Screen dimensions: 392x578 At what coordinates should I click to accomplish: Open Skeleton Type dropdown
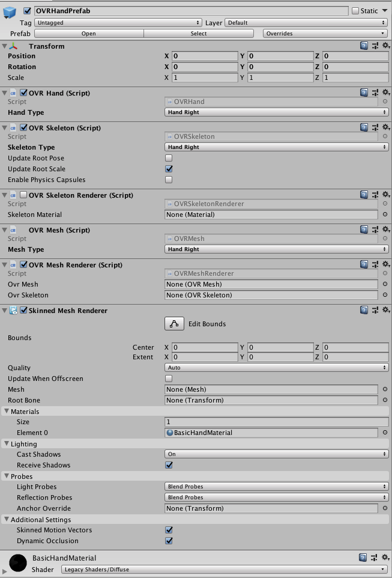pyautogui.click(x=276, y=147)
